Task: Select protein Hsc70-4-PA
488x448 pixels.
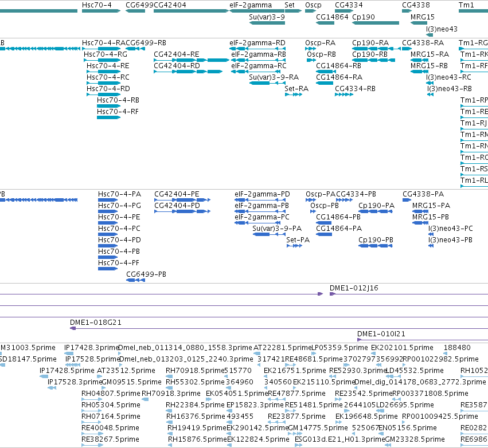Action: [x=108, y=200]
